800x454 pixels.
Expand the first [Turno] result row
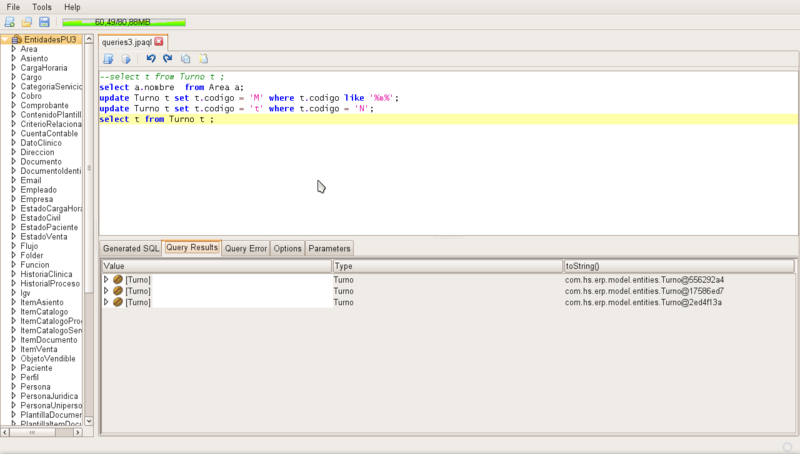pyautogui.click(x=106, y=280)
